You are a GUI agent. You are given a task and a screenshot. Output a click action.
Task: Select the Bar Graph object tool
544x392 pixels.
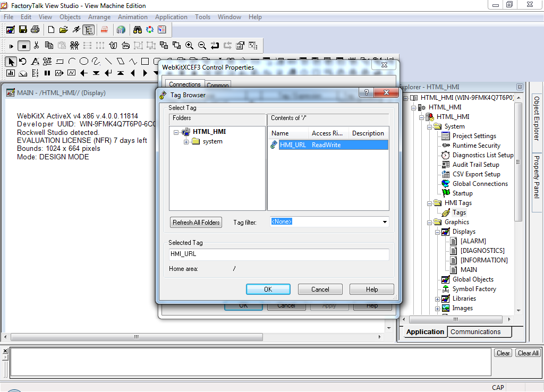(x=11, y=73)
